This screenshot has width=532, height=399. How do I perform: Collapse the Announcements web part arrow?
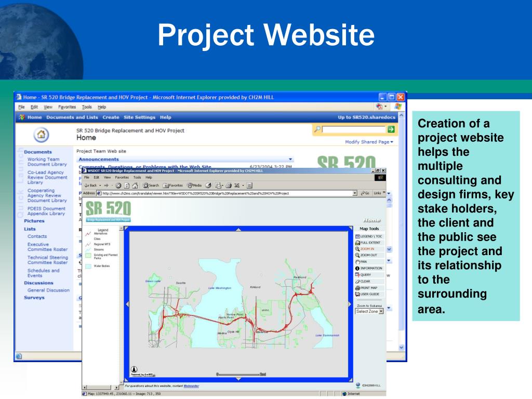click(x=290, y=159)
